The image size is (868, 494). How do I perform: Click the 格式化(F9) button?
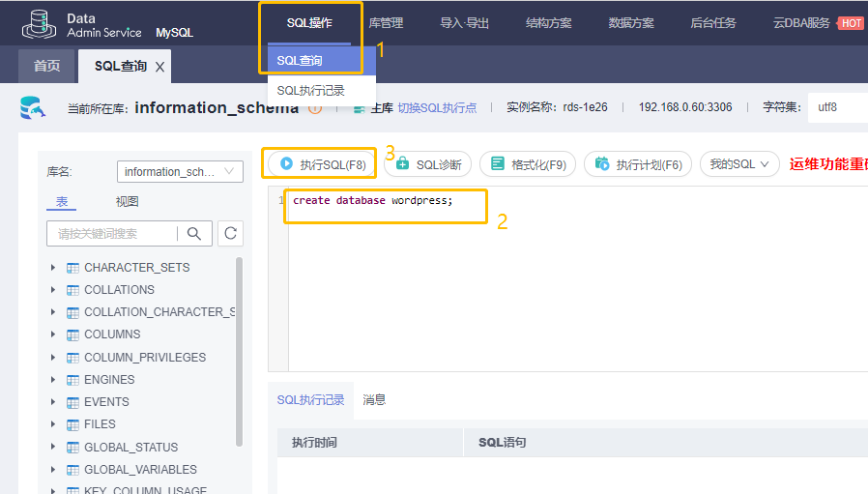coord(528,164)
